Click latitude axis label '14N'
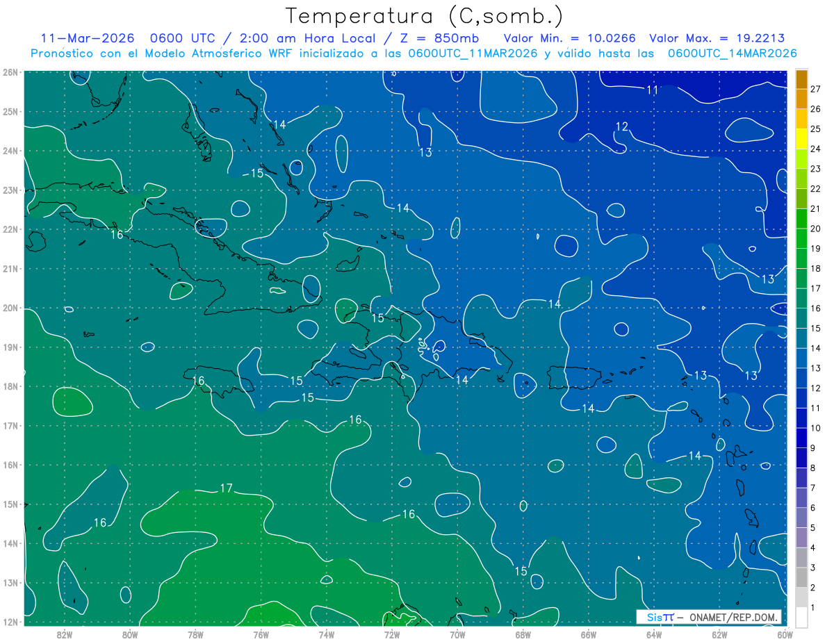Viewport: 834px width, 644px height. [x=10, y=543]
